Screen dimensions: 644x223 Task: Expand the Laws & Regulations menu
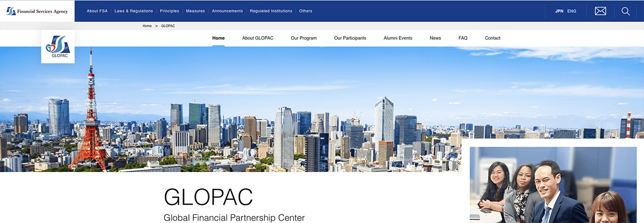pyautogui.click(x=134, y=11)
